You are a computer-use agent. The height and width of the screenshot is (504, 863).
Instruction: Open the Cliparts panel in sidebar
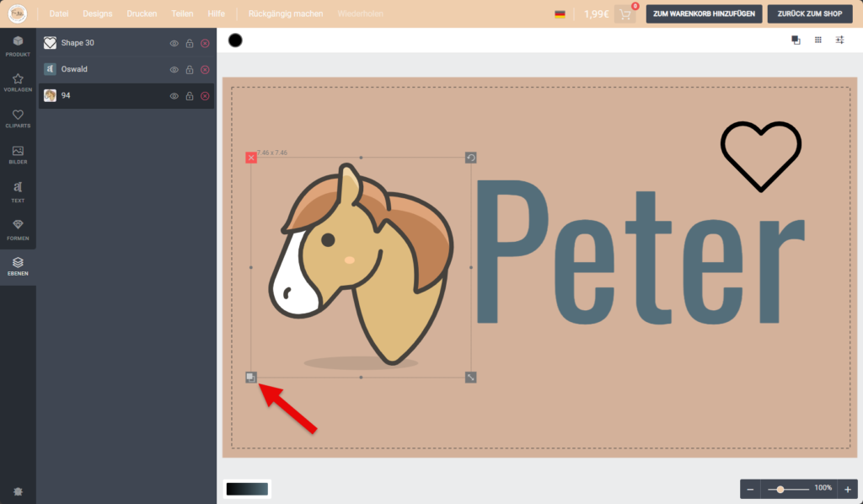pos(18,118)
